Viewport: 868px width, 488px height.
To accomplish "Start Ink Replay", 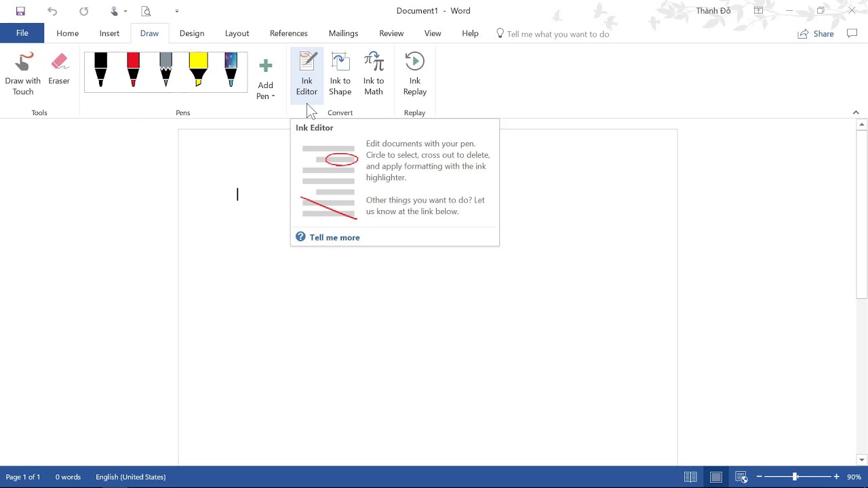I will pyautogui.click(x=414, y=74).
